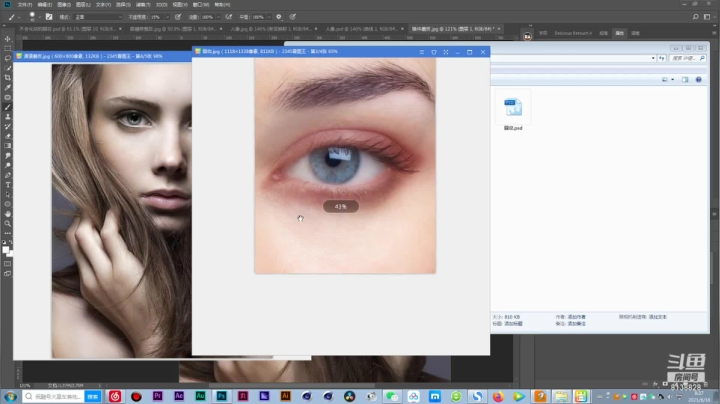This screenshot has height=404, width=720.
Task: Open Explorer view options dropdown arrow
Action: [673, 79]
